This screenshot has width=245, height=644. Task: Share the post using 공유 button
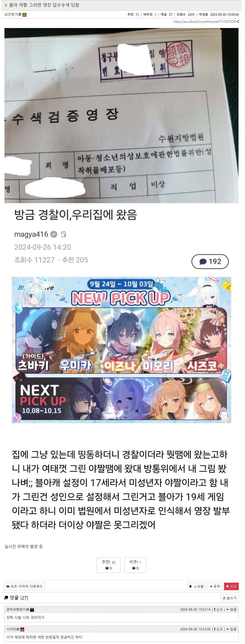pos(215,586)
